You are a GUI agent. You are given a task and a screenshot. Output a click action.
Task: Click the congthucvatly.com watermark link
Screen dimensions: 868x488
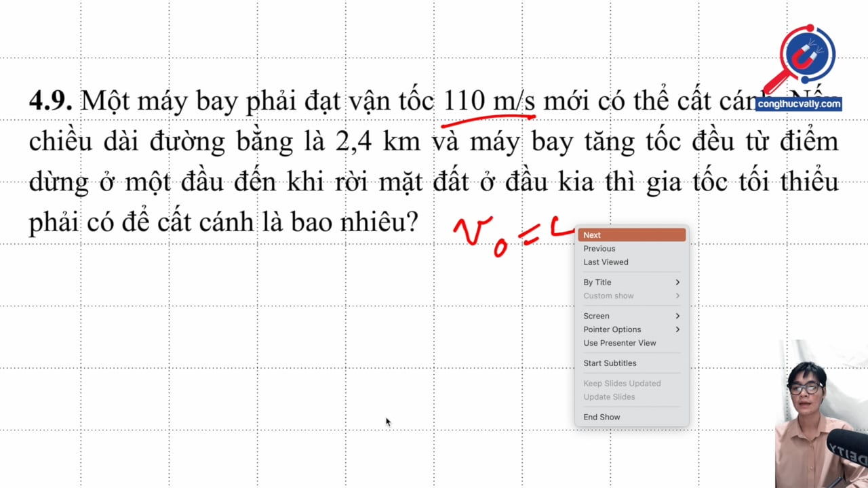pos(799,104)
